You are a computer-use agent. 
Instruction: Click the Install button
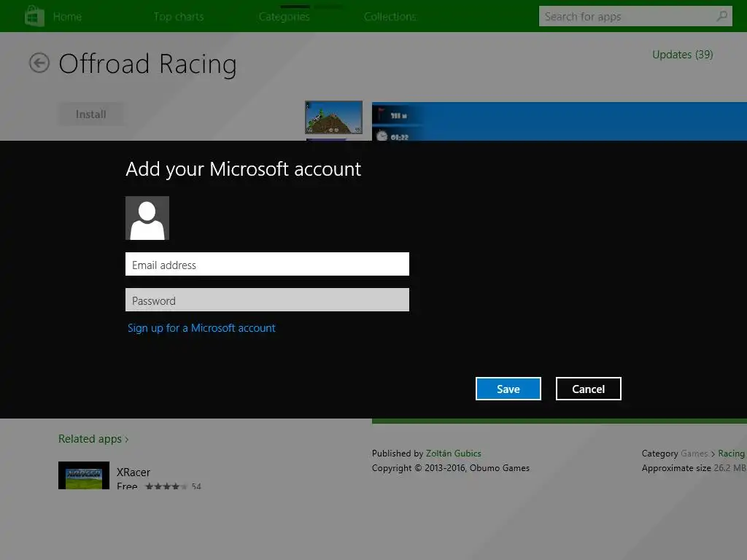coord(91,114)
